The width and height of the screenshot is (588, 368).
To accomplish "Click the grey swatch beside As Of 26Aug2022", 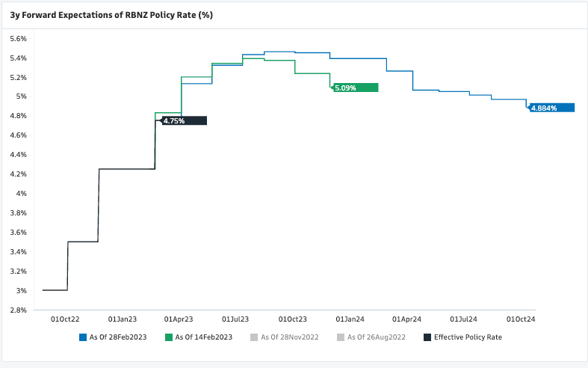I will pyautogui.click(x=341, y=337).
